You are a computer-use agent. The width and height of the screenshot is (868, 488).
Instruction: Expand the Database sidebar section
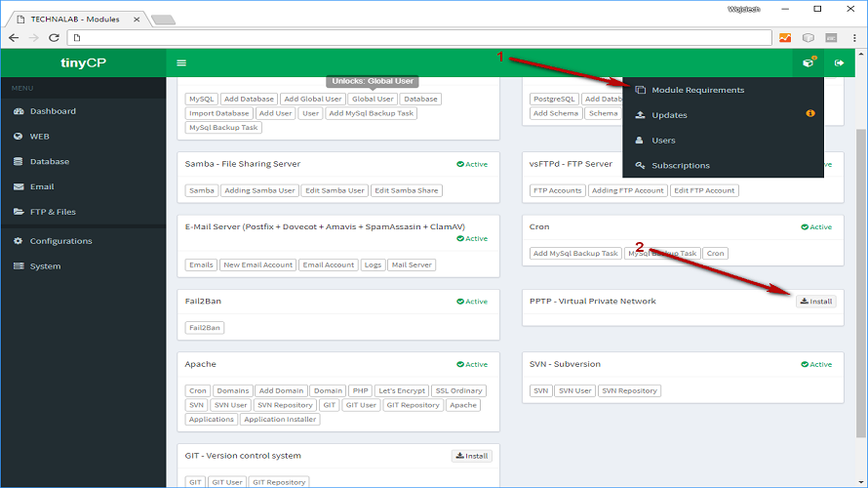49,162
